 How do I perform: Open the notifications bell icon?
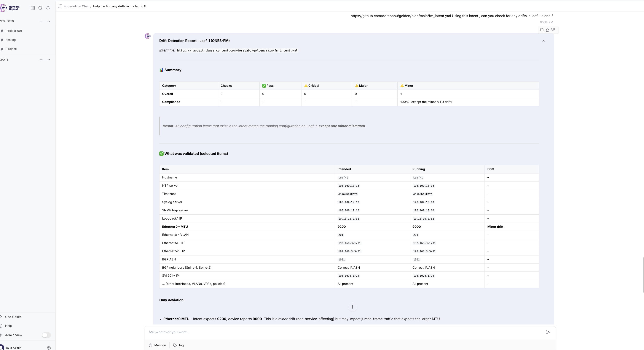48,8
